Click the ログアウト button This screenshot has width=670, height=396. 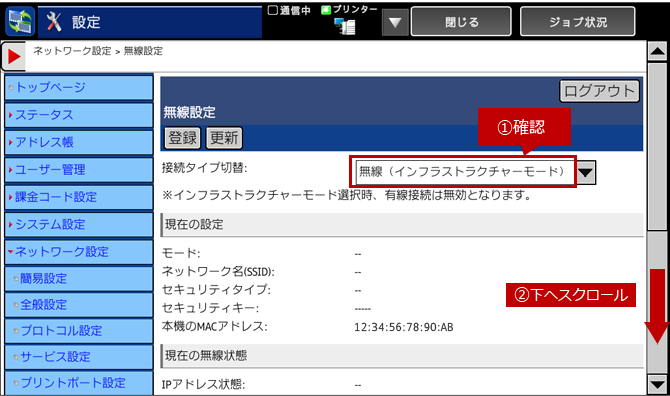(599, 91)
